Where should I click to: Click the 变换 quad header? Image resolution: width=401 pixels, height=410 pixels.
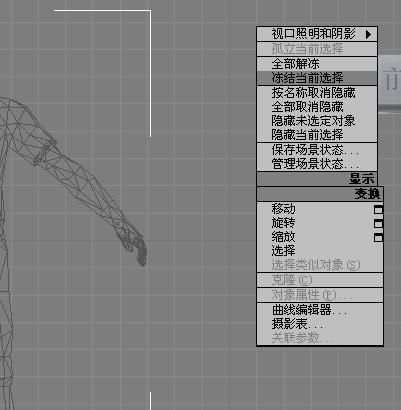(320, 194)
